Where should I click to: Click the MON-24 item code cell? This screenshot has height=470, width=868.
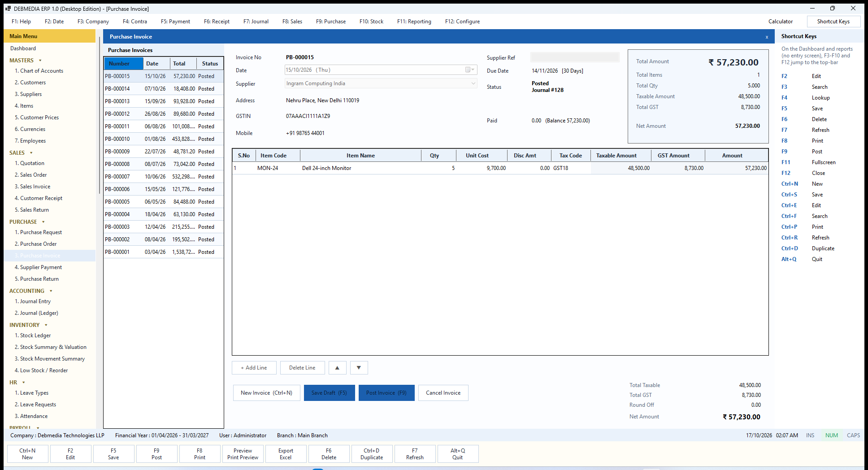click(x=278, y=168)
